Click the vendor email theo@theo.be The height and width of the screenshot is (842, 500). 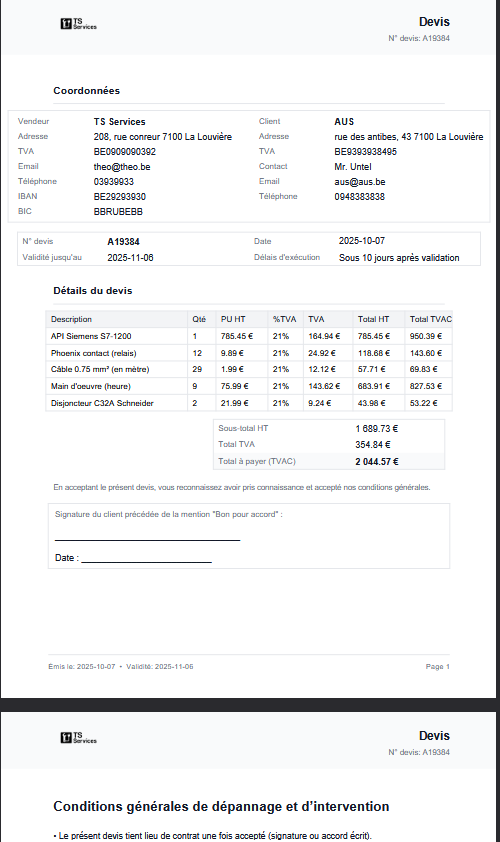(x=122, y=167)
